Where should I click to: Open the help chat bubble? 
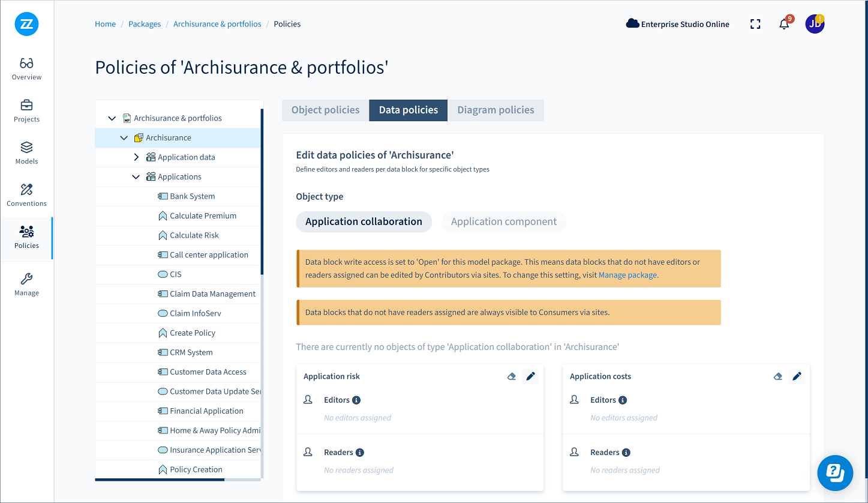point(835,473)
